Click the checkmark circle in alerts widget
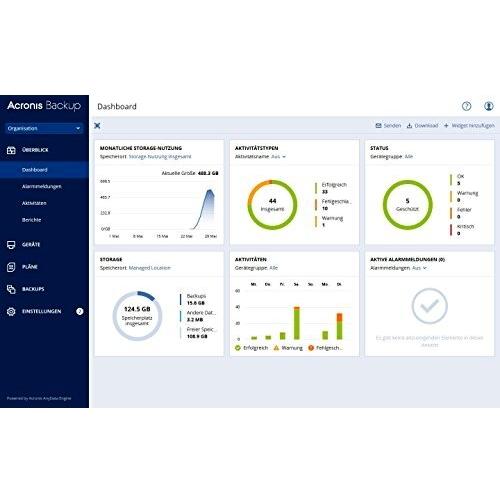This screenshot has width=500, height=500. coord(429,306)
